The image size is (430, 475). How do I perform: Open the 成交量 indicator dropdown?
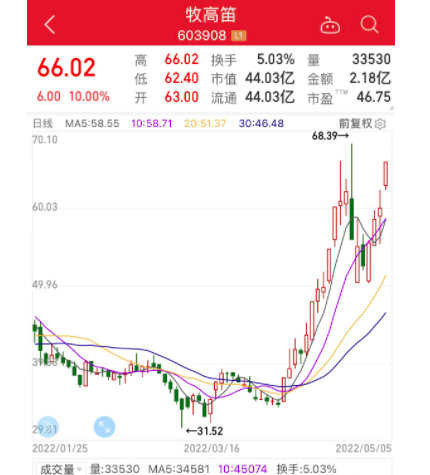point(60,469)
